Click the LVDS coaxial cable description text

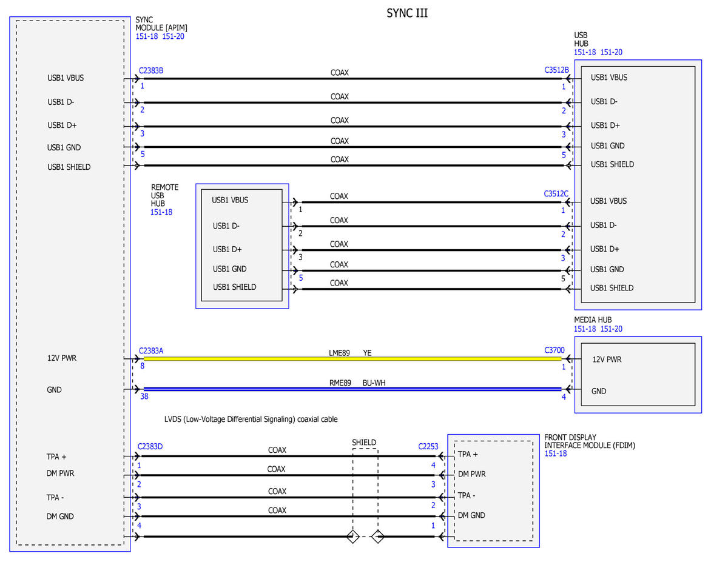pos(251,419)
